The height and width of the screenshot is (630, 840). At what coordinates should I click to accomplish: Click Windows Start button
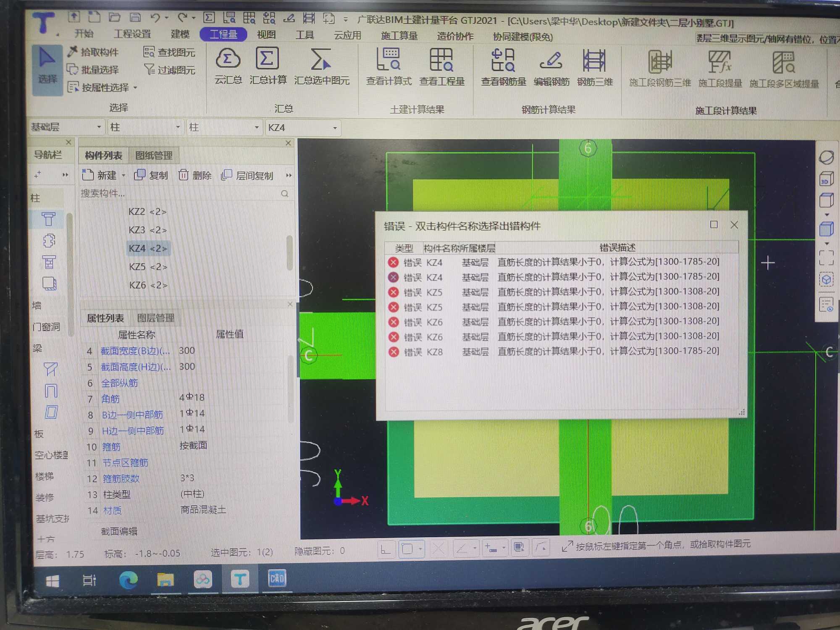[52, 581]
